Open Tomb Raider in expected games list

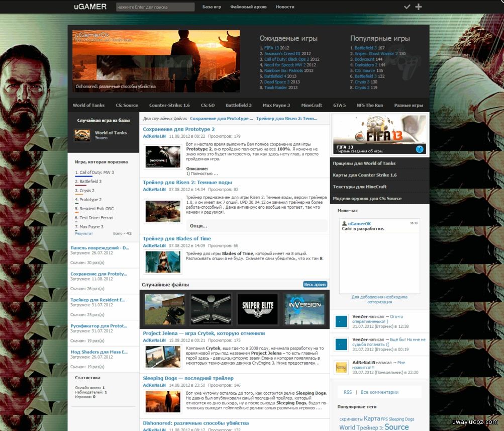click(276, 88)
